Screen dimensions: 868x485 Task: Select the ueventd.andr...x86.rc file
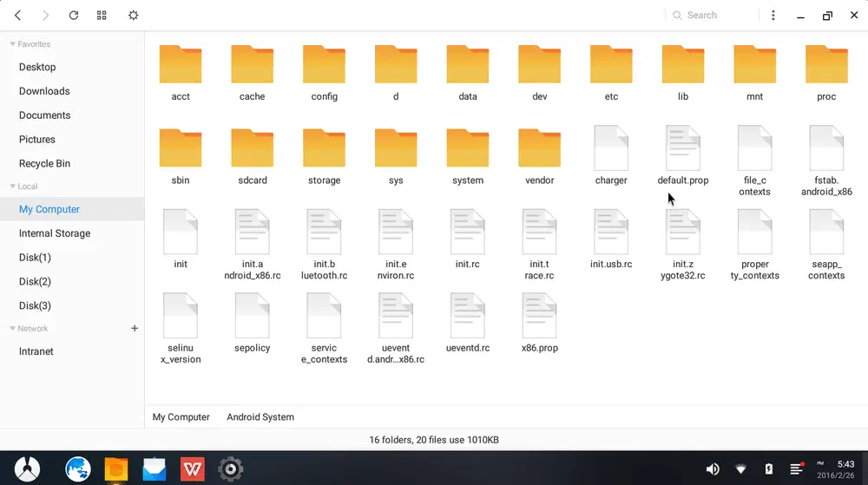tap(396, 330)
